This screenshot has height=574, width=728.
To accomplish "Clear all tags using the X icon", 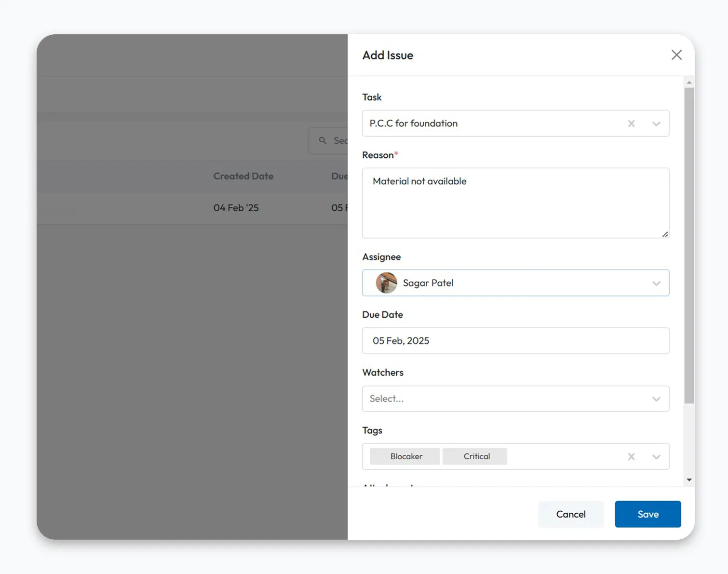I will pyautogui.click(x=631, y=456).
